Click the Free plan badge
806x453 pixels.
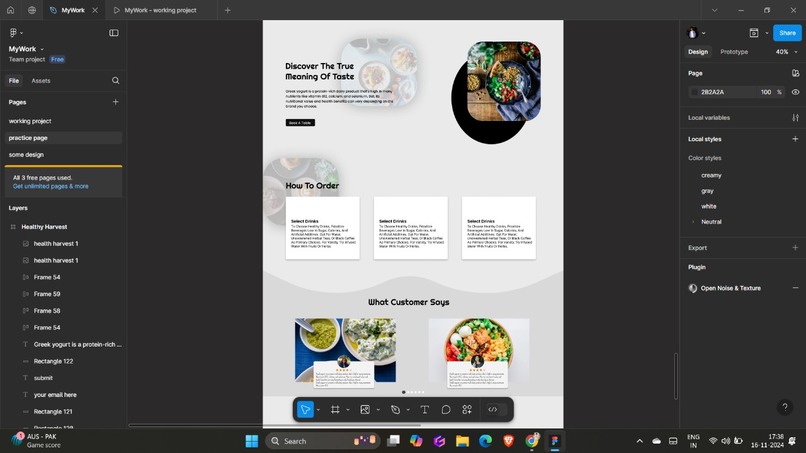pyautogui.click(x=58, y=60)
